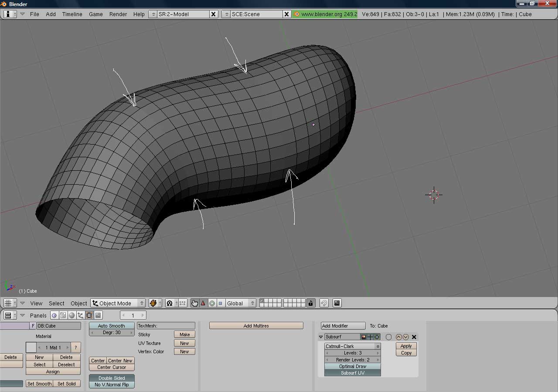Open the buttons window type selector

coord(10,315)
